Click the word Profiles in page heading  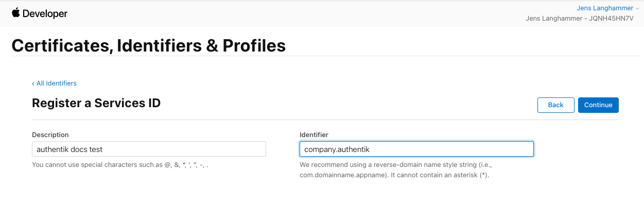(254, 45)
